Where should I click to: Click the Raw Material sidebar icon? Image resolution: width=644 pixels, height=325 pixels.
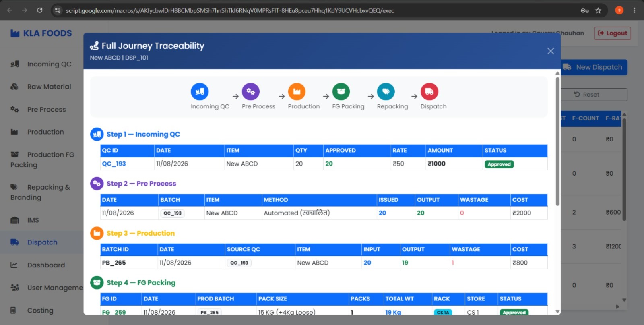(x=14, y=87)
